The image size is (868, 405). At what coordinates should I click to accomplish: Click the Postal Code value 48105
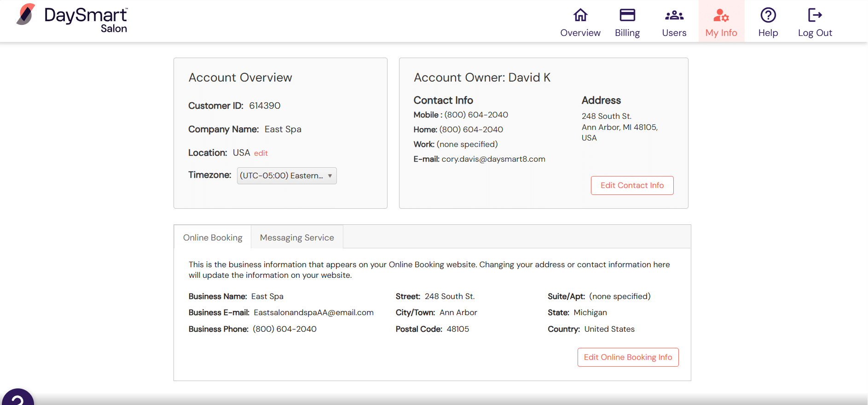tap(458, 329)
